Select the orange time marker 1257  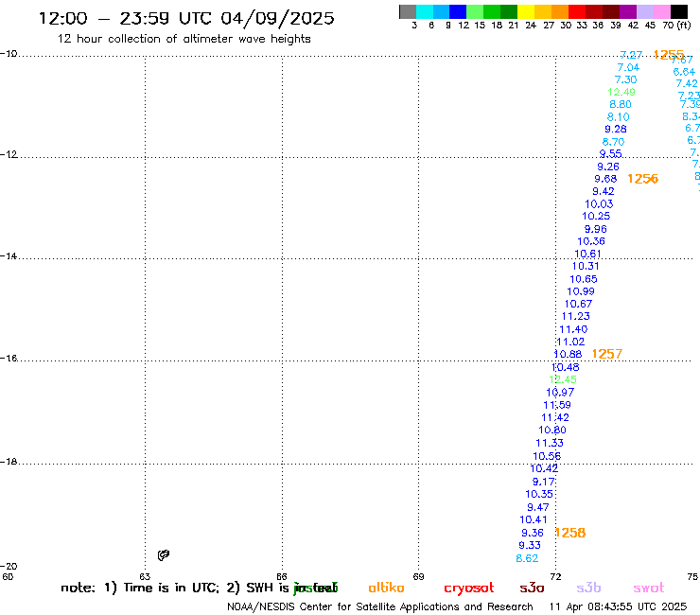[606, 354]
